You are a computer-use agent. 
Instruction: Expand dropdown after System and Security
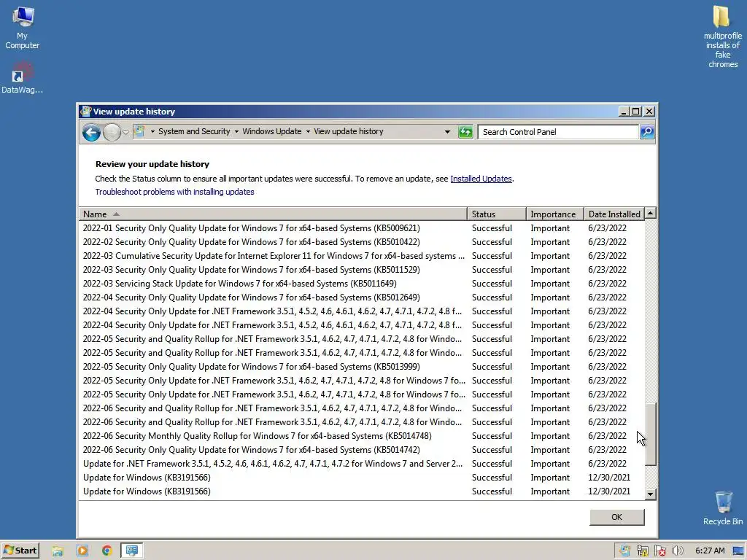(236, 131)
